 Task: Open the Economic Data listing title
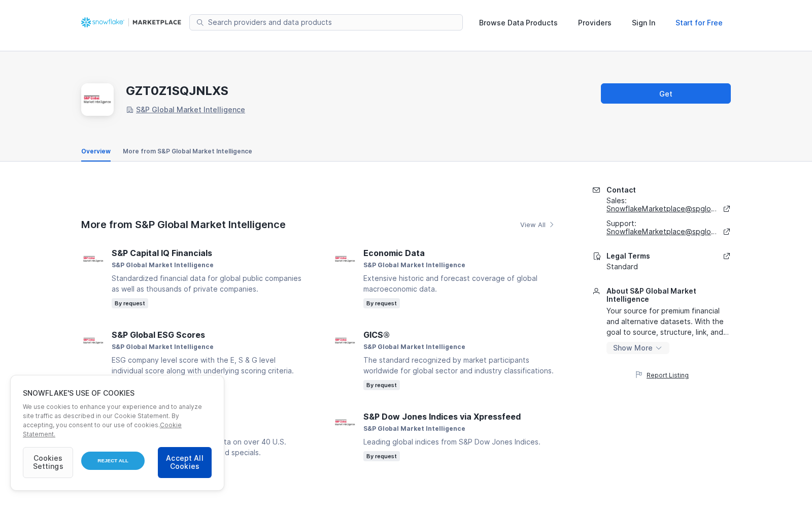click(x=394, y=253)
